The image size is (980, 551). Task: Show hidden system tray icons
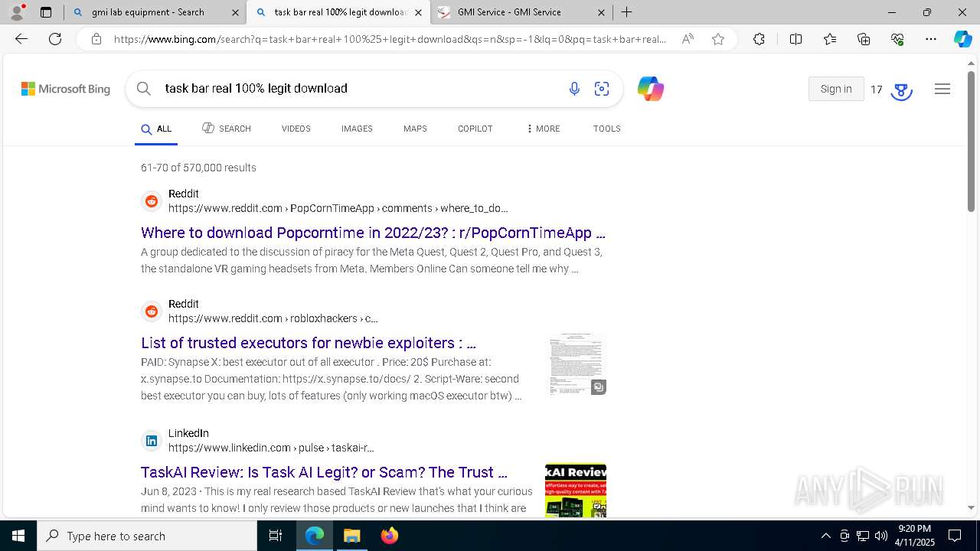[x=825, y=536]
